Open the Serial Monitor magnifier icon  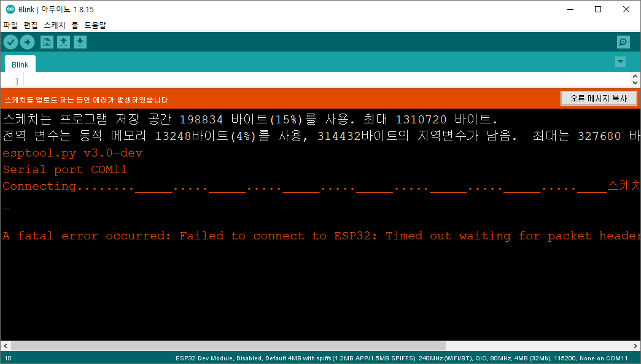623,42
